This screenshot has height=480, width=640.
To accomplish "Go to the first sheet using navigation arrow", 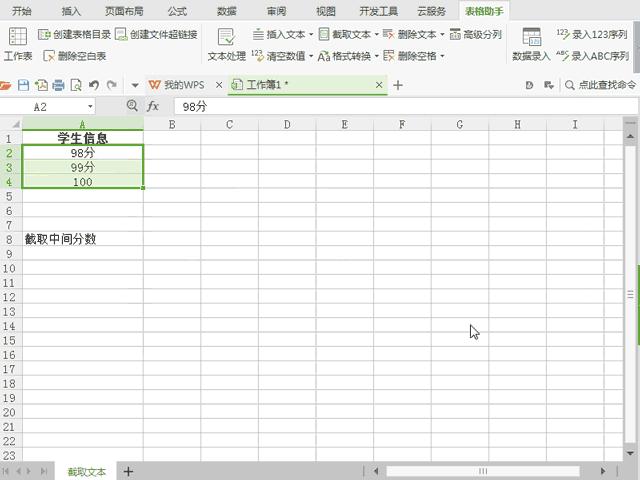I will pyautogui.click(x=6, y=471).
